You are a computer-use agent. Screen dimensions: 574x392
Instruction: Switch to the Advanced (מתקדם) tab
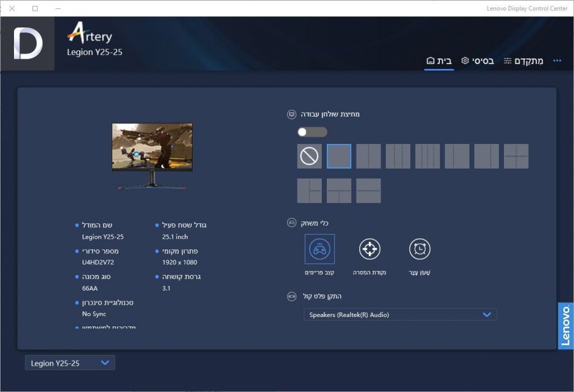click(524, 60)
